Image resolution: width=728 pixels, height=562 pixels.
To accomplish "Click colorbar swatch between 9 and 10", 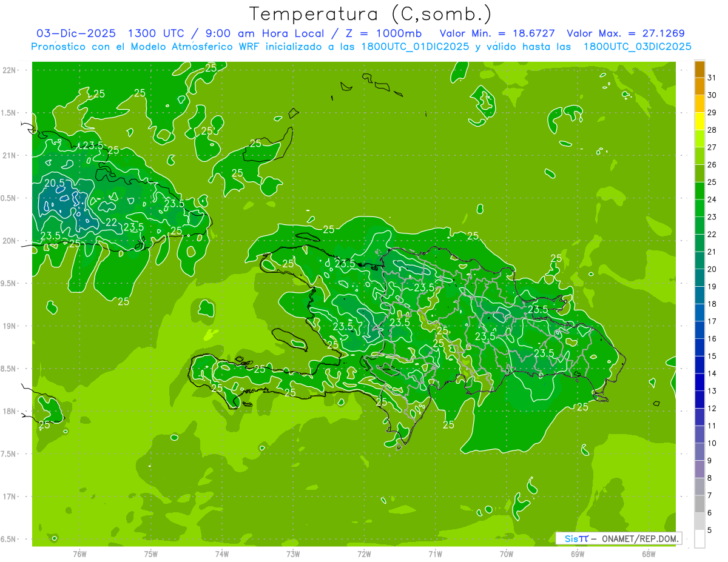I will pyautogui.click(x=699, y=452).
